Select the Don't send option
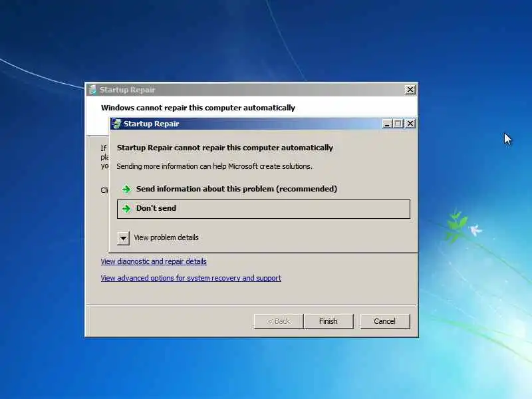 pyautogui.click(x=263, y=209)
